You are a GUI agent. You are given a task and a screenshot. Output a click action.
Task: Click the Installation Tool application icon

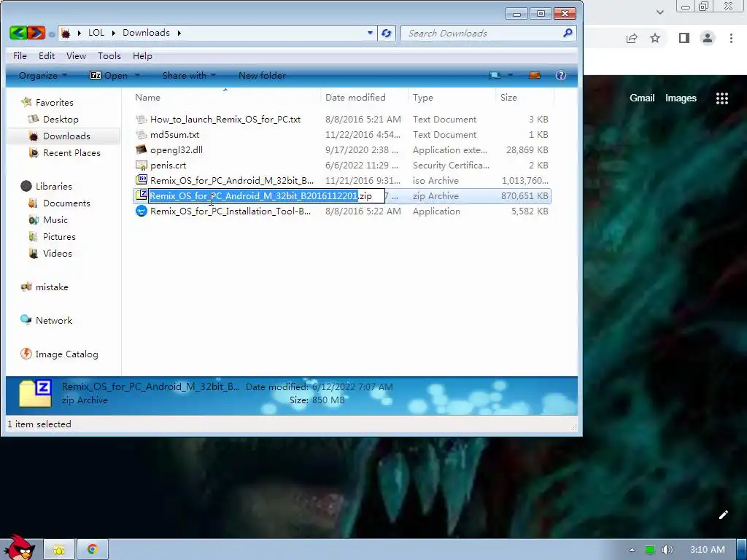coord(141,211)
